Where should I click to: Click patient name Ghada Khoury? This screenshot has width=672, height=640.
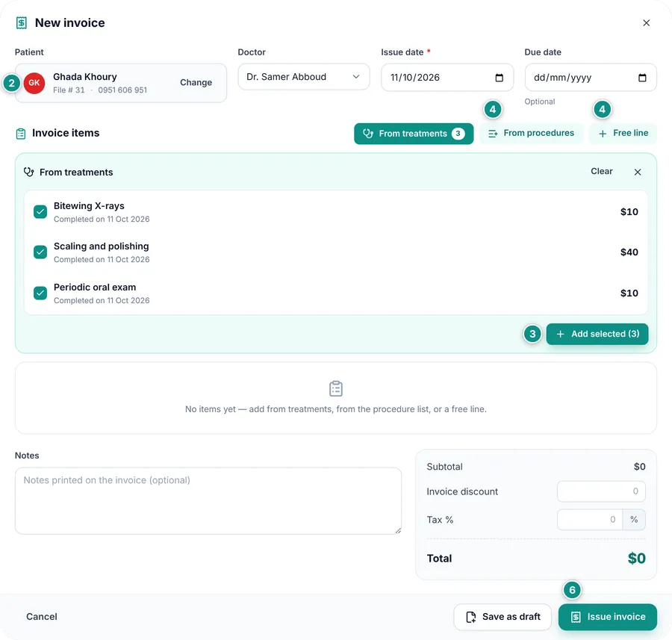pos(85,77)
